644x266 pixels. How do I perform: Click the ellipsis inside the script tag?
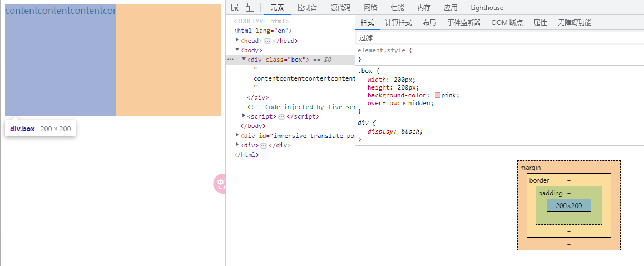pyautogui.click(x=281, y=116)
